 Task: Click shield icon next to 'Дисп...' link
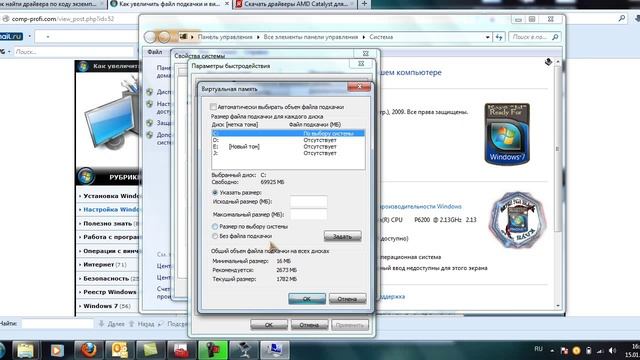(x=150, y=92)
